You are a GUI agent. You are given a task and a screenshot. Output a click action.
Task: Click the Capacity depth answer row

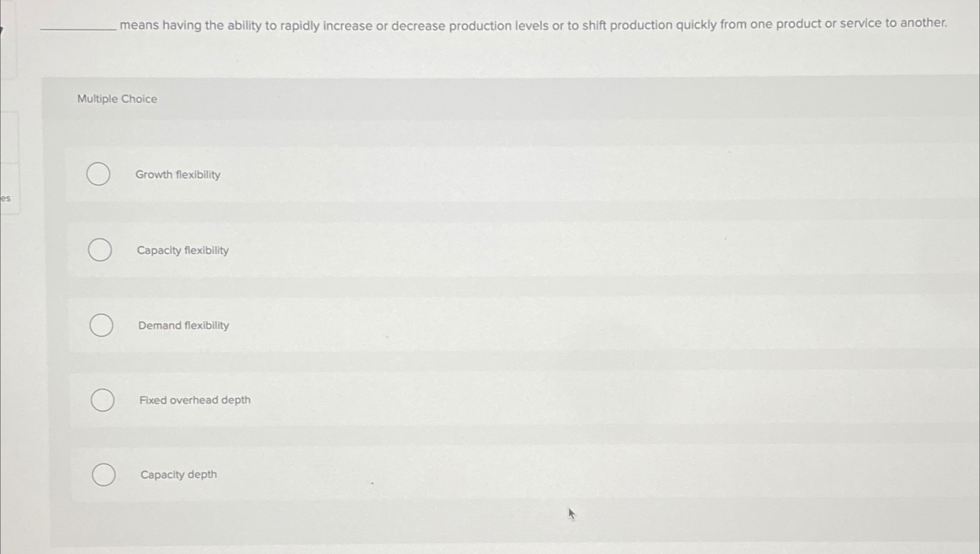click(x=466, y=474)
